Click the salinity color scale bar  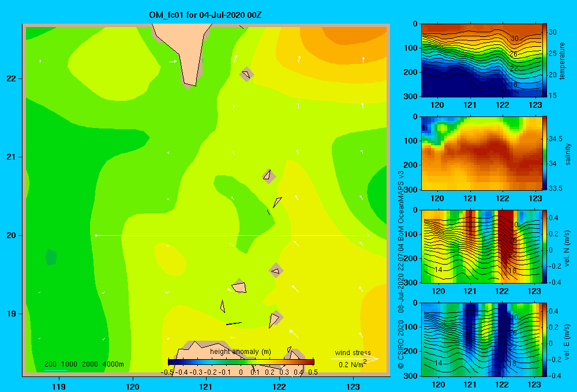coord(545,153)
